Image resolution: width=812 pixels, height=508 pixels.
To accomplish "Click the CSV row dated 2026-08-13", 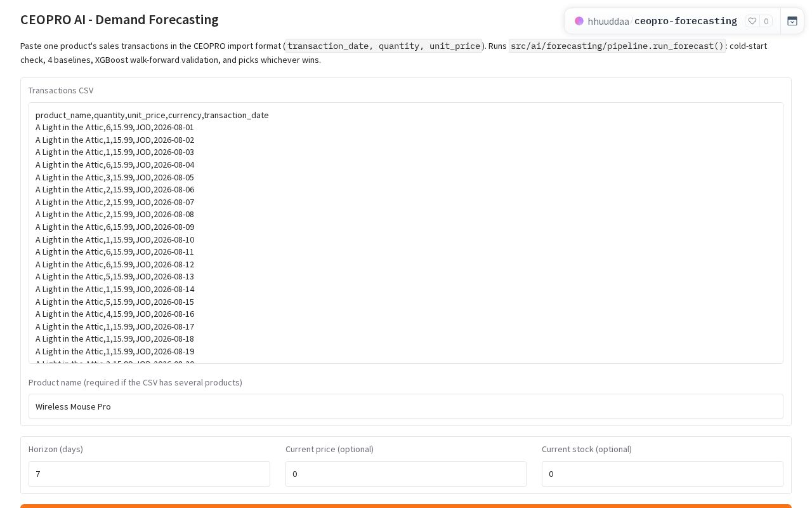I will point(115,276).
